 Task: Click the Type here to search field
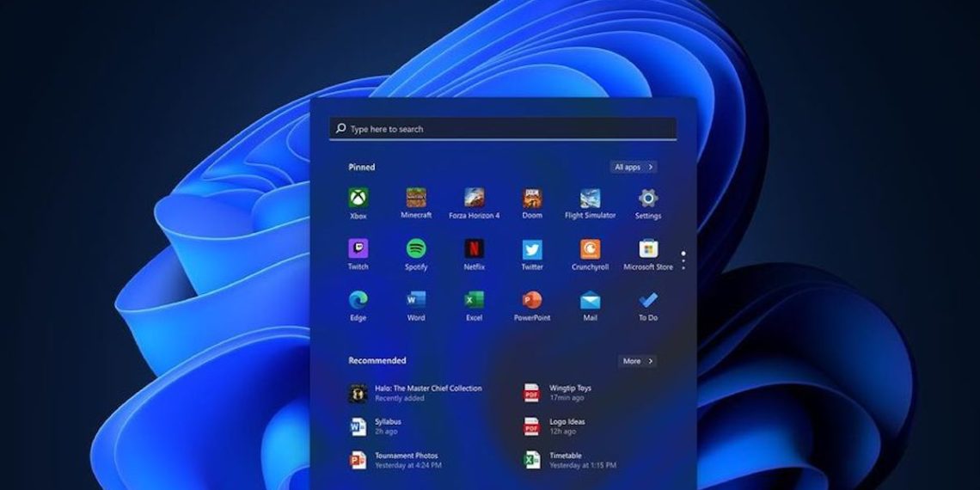tap(503, 129)
